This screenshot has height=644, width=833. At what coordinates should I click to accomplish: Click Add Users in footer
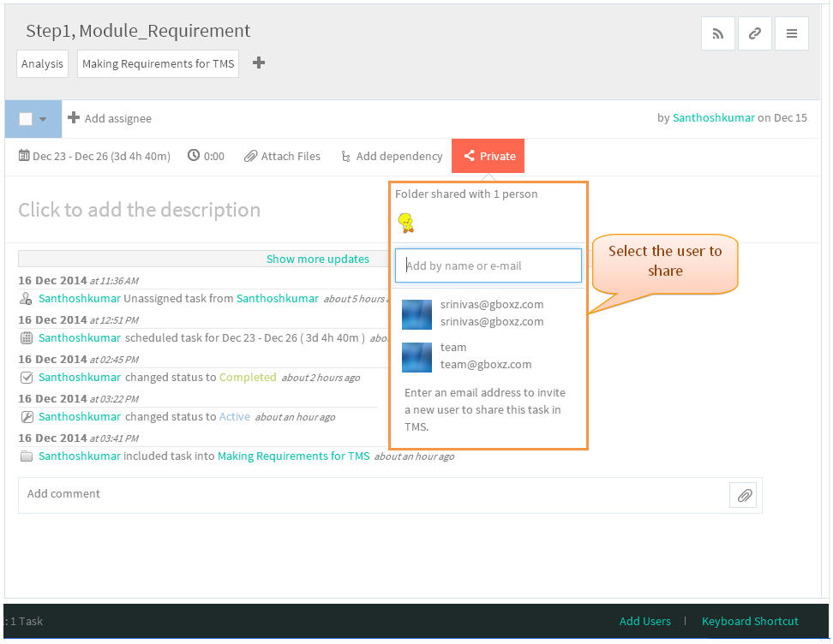(645, 621)
